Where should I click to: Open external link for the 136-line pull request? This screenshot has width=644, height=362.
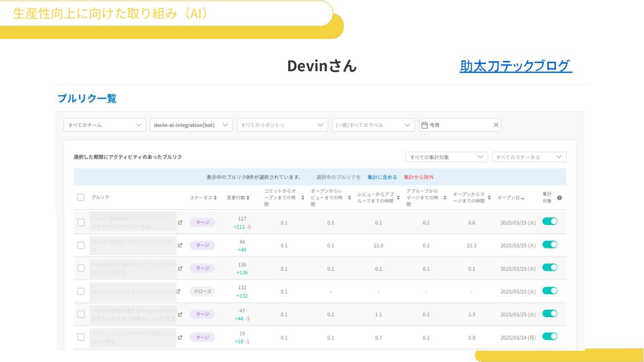(180, 268)
